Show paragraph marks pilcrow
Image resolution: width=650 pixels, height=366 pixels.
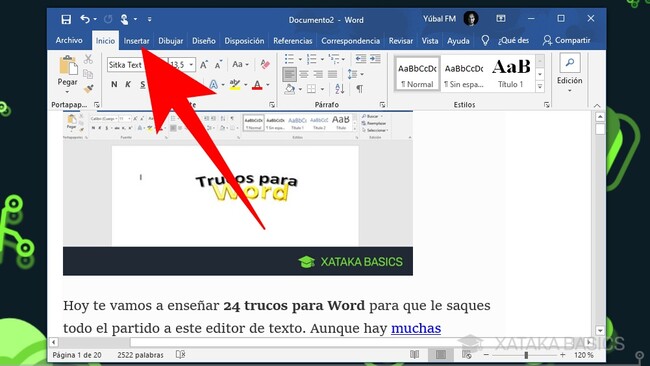(x=359, y=89)
